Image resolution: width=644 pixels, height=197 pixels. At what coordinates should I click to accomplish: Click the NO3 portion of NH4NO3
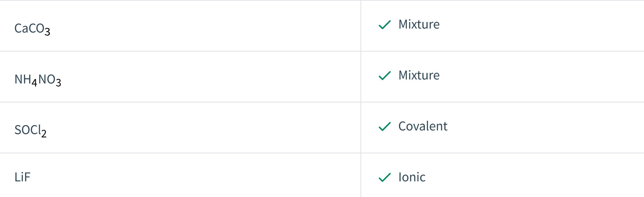(x=50, y=80)
